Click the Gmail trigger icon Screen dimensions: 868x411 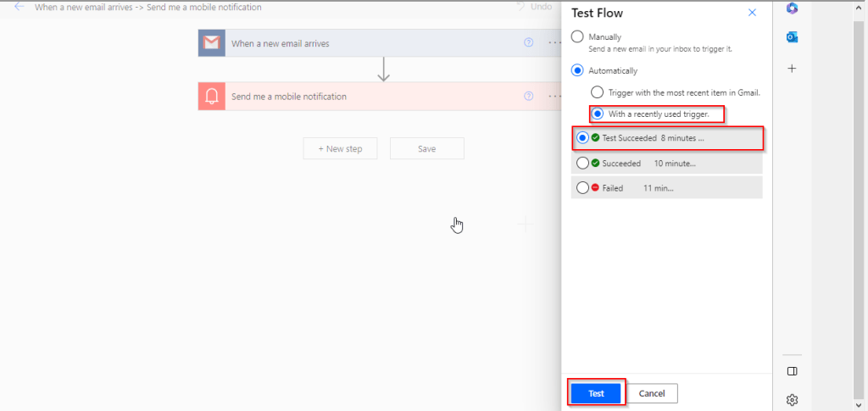pos(212,43)
